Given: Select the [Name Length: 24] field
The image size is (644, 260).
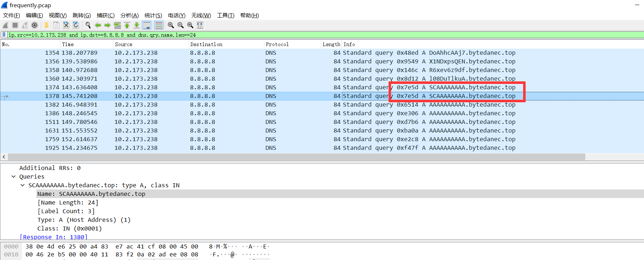Looking at the screenshot, I should [68, 202].
